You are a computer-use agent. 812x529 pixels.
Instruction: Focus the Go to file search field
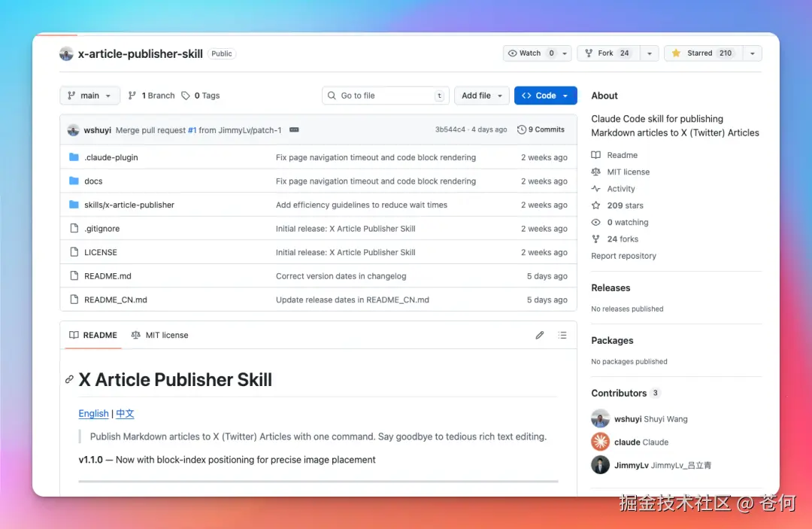385,96
